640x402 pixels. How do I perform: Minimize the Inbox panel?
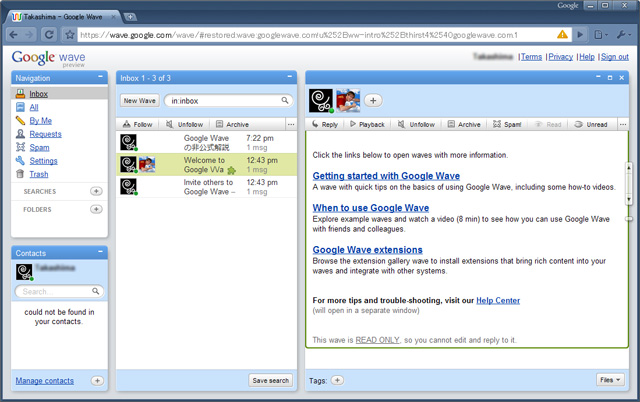290,77
